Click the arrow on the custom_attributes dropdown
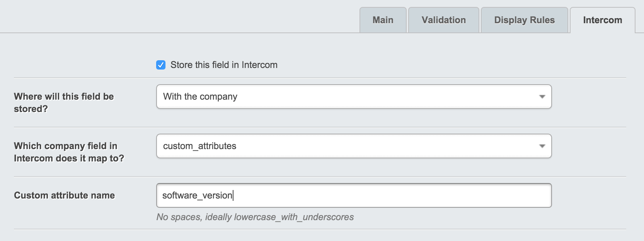644x241 pixels. pyautogui.click(x=542, y=146)
